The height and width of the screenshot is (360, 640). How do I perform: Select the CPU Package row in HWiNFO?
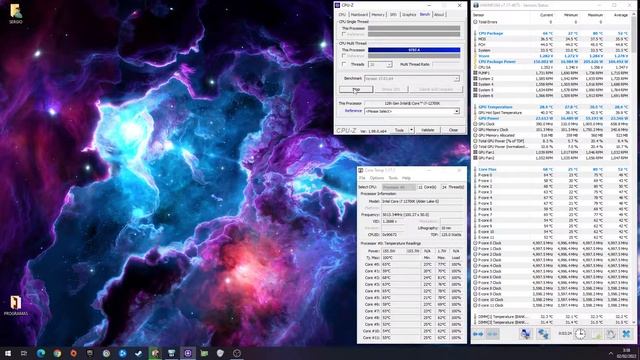551,33
